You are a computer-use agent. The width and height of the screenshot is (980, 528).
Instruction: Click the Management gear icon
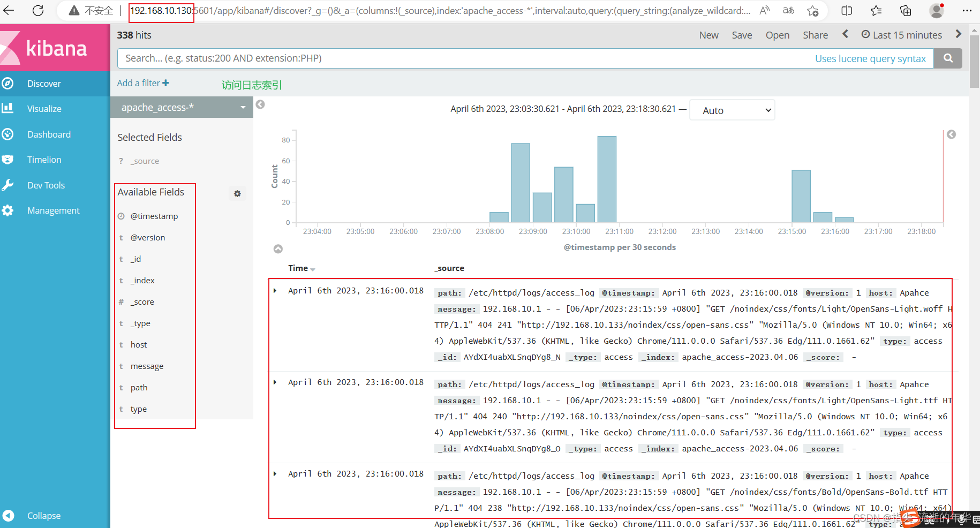(x=7, y=210)
